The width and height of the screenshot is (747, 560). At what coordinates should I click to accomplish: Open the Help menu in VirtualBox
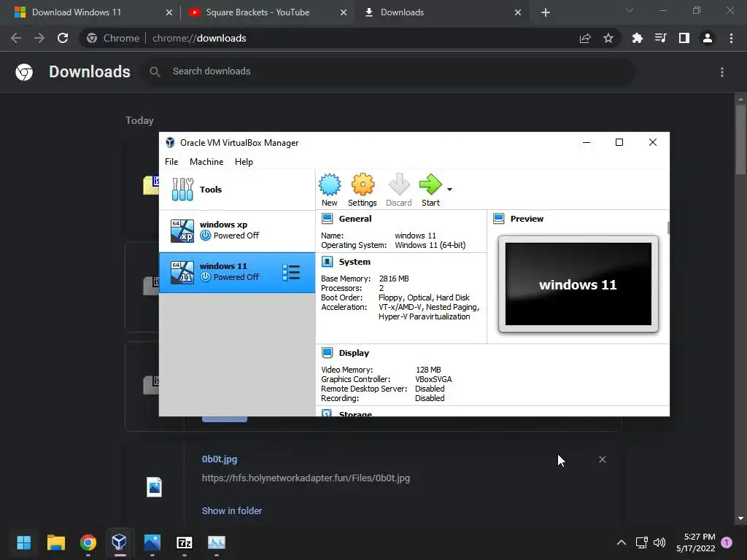point(244,162)
